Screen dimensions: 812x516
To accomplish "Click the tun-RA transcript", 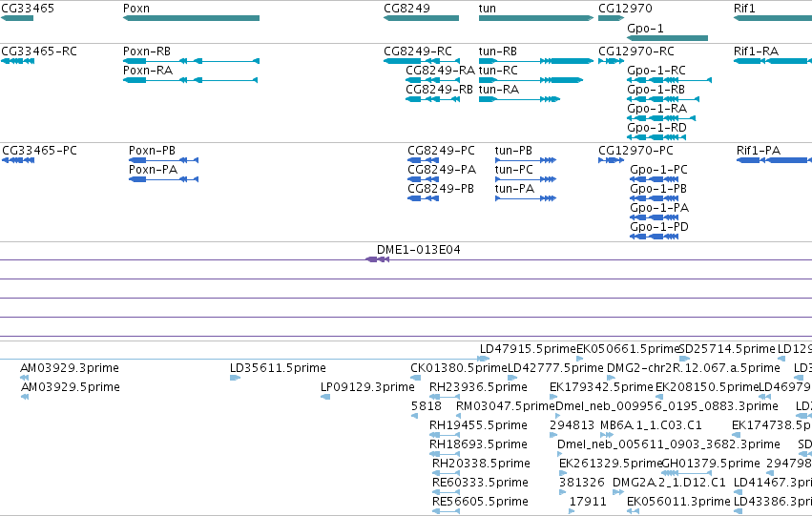I will tap(519, 99).
